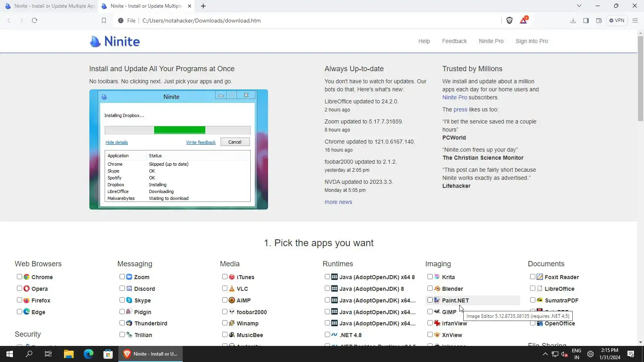Click the Skype app icon
Screen dimensions: 644x362
(129, 300)
